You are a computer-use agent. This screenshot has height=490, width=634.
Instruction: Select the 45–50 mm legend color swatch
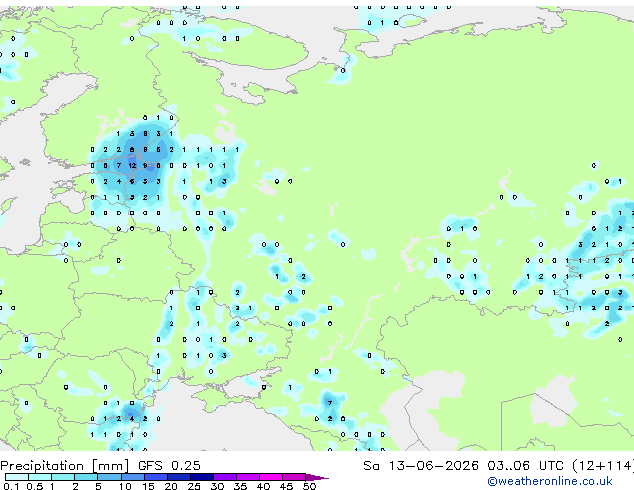294,477
